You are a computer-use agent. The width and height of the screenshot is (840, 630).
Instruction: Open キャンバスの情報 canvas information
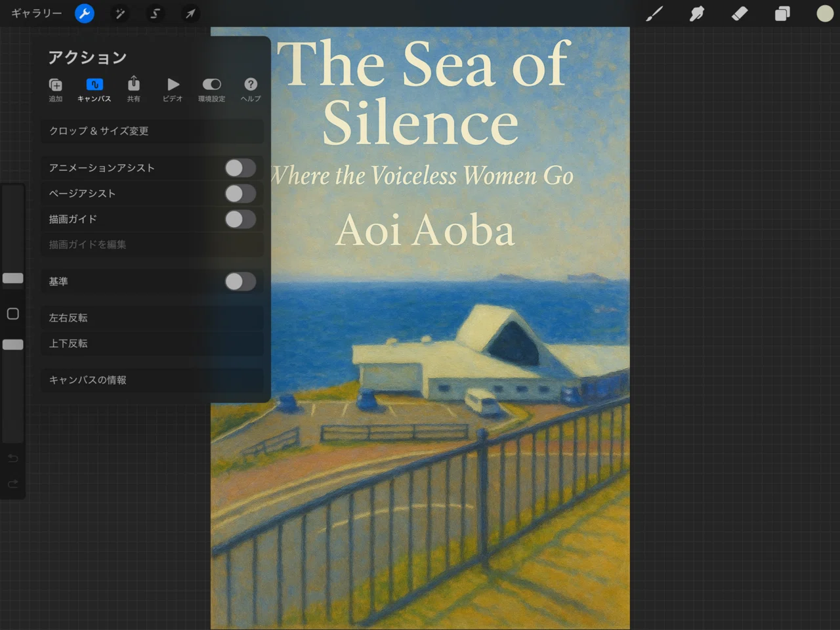tap(152, 380)
